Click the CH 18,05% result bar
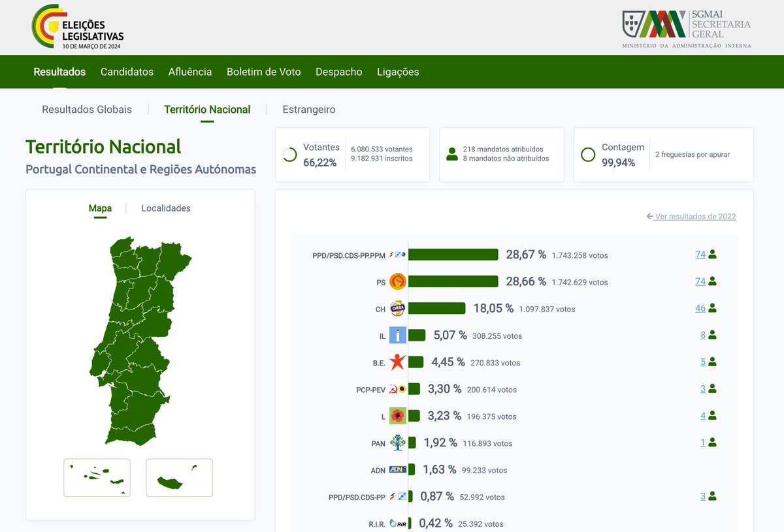The width and height of the screenshot is (784, 532). tap(437, 308)
